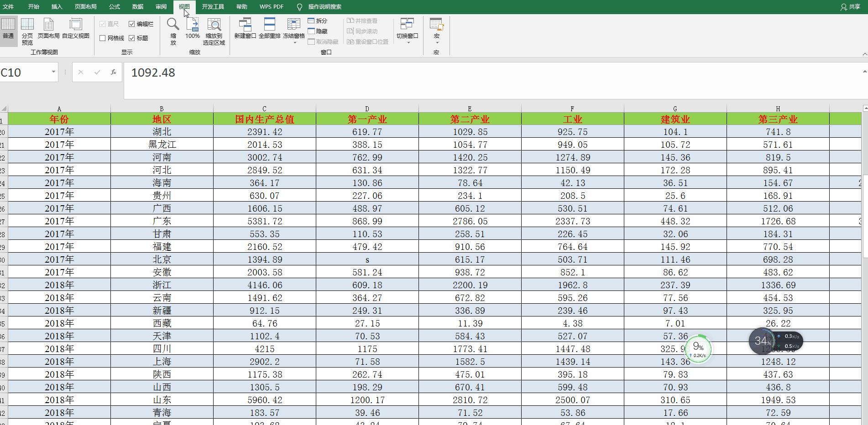Reset zoom with the 100% icon
The width and height of the screenshot is (868, 425).
(193, 28)
